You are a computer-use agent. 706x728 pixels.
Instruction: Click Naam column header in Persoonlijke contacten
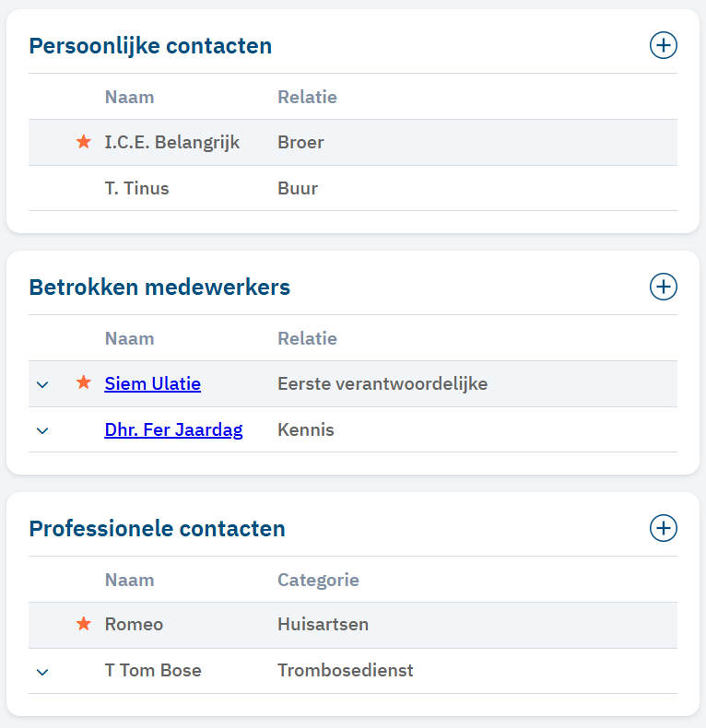click(x=130, y=97)
